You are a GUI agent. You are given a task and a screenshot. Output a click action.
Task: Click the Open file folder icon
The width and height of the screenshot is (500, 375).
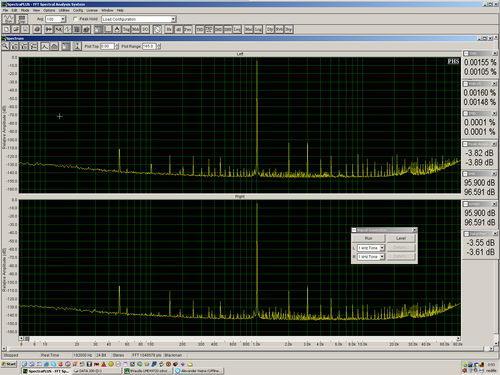[x=16, y=29]
